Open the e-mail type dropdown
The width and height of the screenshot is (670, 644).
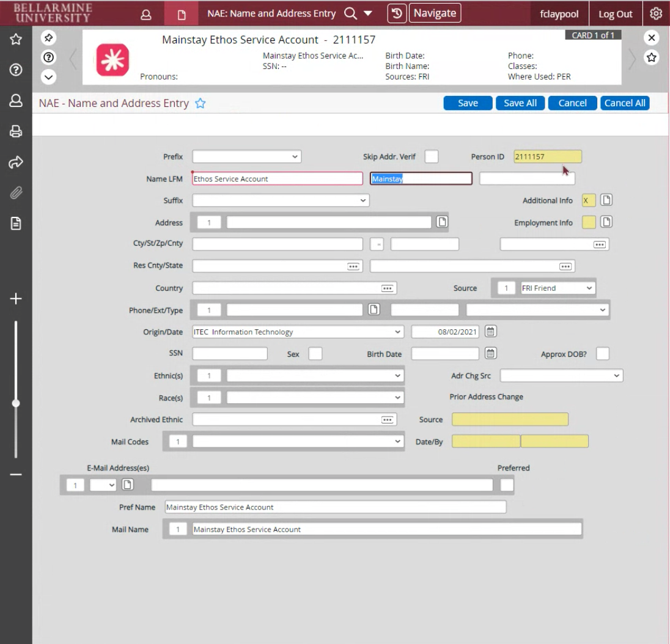103,485
